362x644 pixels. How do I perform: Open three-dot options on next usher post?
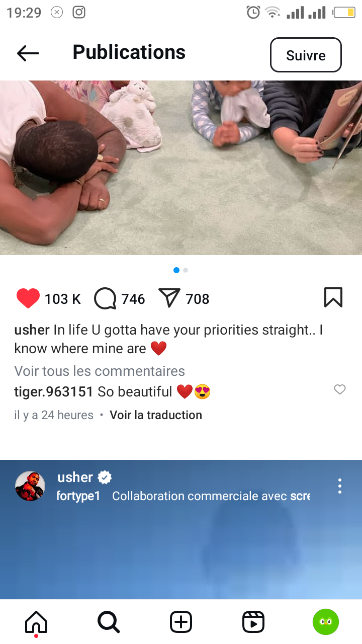[x=340, y=486]
